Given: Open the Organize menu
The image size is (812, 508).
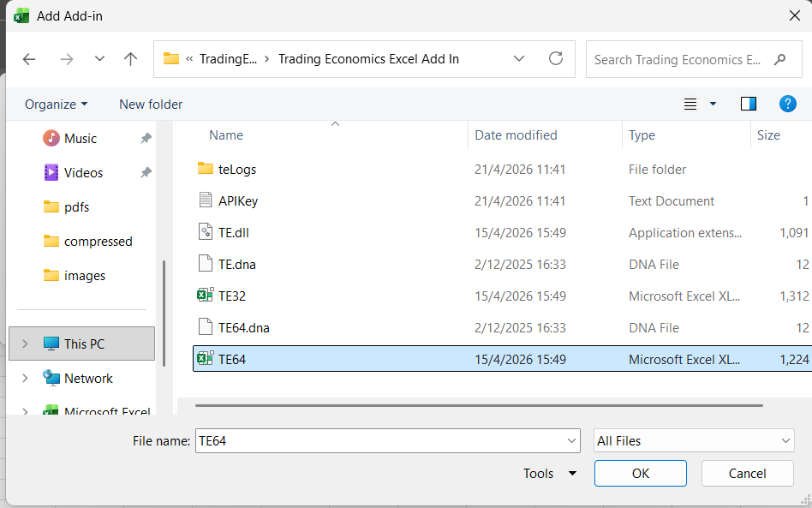Looking at the screenshot, I should coord(56,105).
